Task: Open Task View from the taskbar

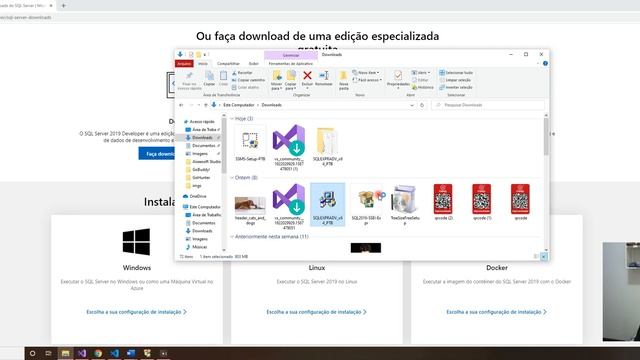Action: (x=48, y=353)
